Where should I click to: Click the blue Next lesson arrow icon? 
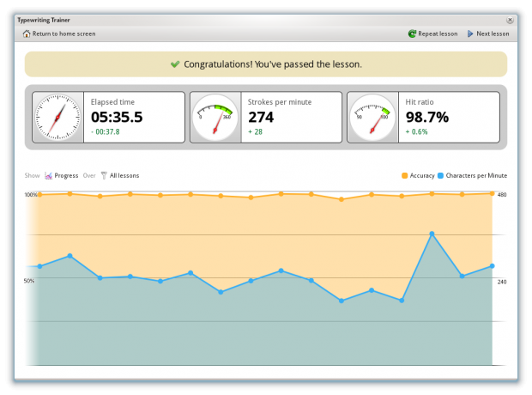click(470, 33)
